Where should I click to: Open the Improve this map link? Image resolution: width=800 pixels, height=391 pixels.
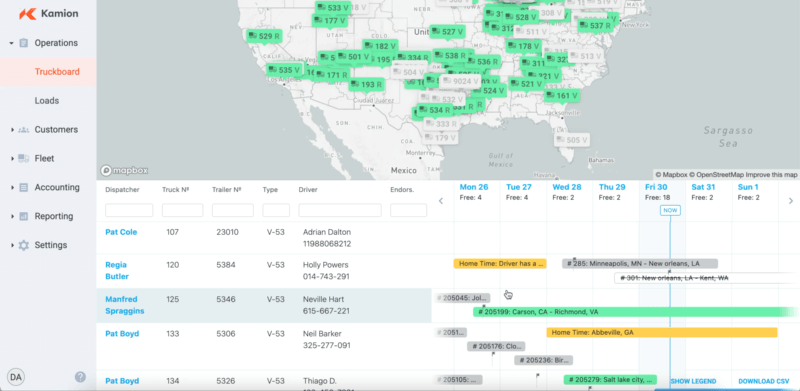tap(772, 175)
